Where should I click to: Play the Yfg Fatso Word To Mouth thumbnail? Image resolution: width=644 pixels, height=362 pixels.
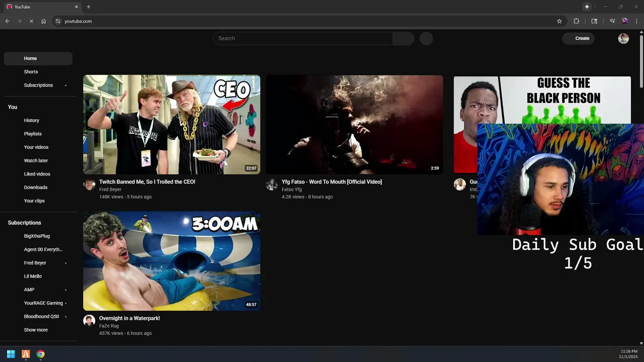[x=355, y=125]
